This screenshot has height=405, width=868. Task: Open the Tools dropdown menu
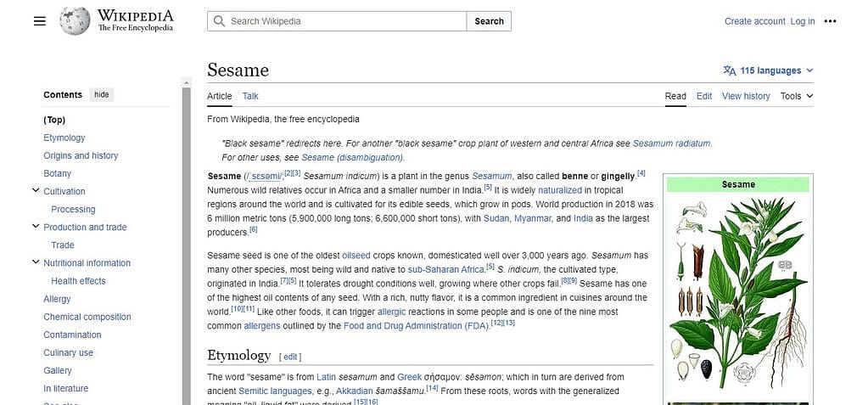[797, 96]
